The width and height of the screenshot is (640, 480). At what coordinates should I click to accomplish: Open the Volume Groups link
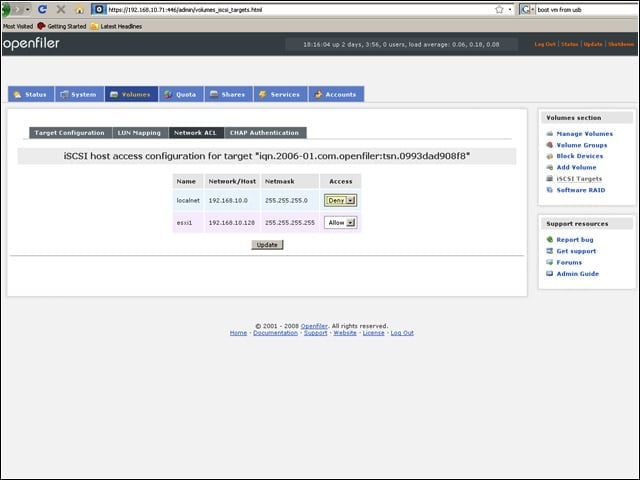(x=582, y=145)
